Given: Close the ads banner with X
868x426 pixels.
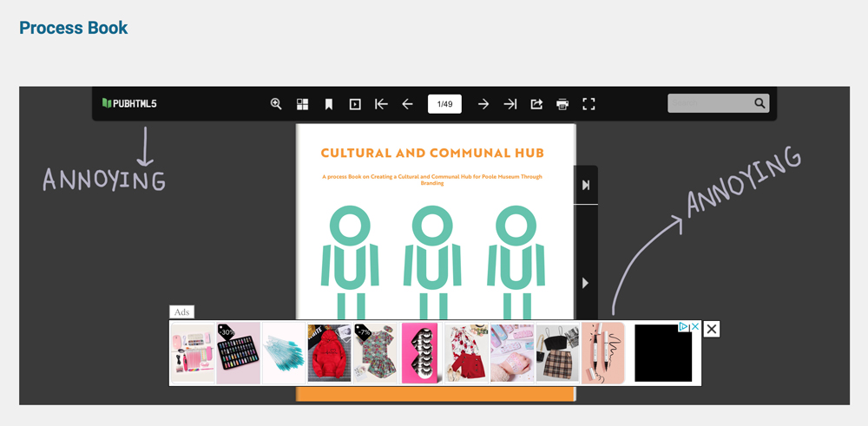Looking at the screenshot, I should point(711,329).
